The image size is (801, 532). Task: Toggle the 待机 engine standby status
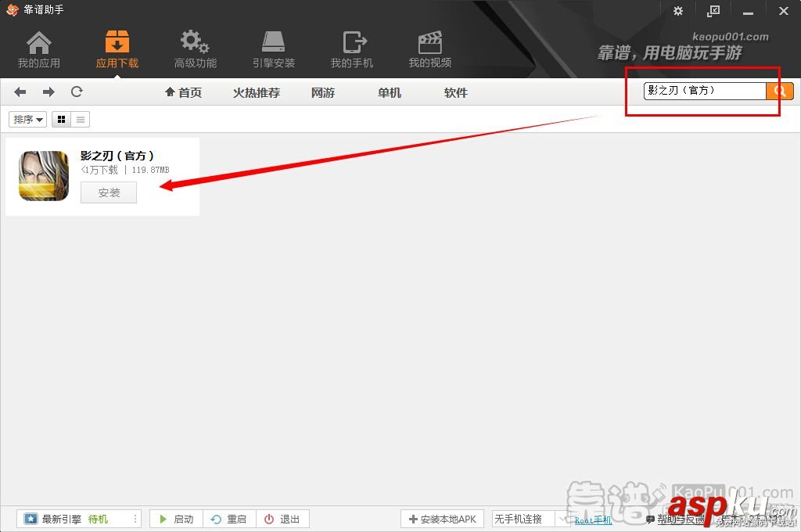tap(99, 519)
